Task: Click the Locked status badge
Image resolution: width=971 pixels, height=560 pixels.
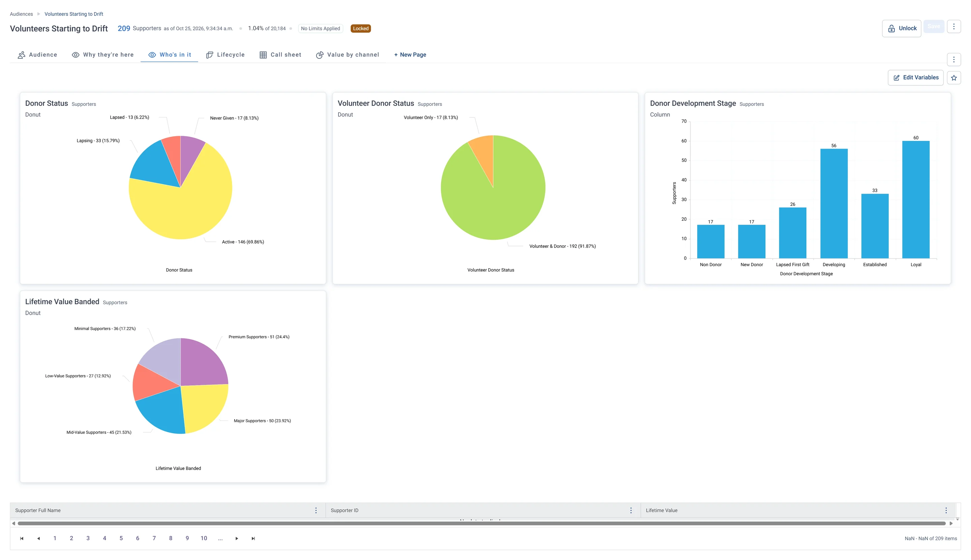Action: (361, 28)
